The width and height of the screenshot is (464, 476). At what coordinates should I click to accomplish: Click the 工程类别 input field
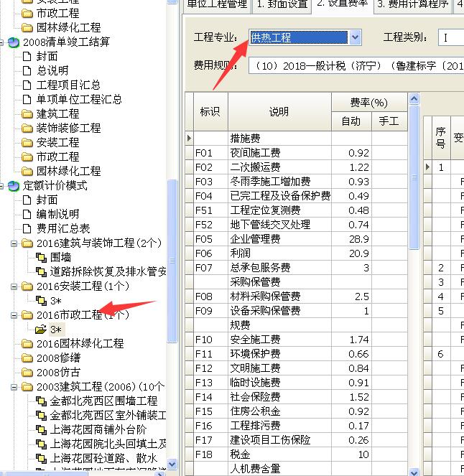[x=451, y=37]
